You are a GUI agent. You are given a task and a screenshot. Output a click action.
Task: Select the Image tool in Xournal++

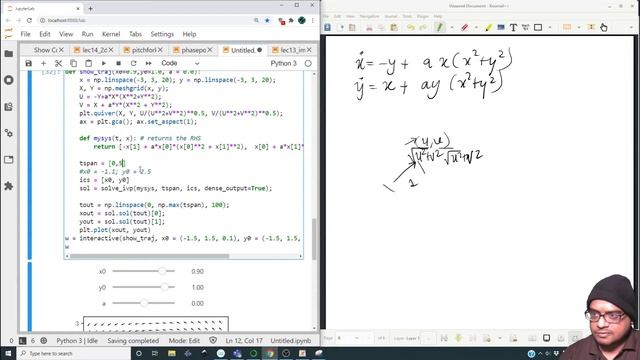coord(501,27)
